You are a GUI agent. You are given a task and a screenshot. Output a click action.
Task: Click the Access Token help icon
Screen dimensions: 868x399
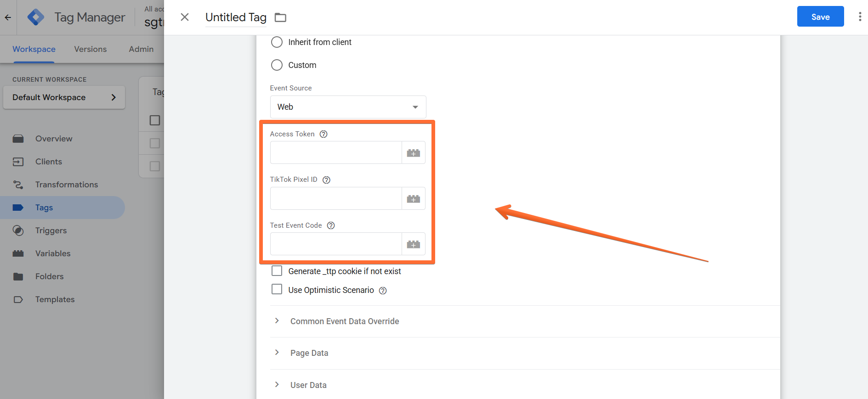tap(323, 134)
